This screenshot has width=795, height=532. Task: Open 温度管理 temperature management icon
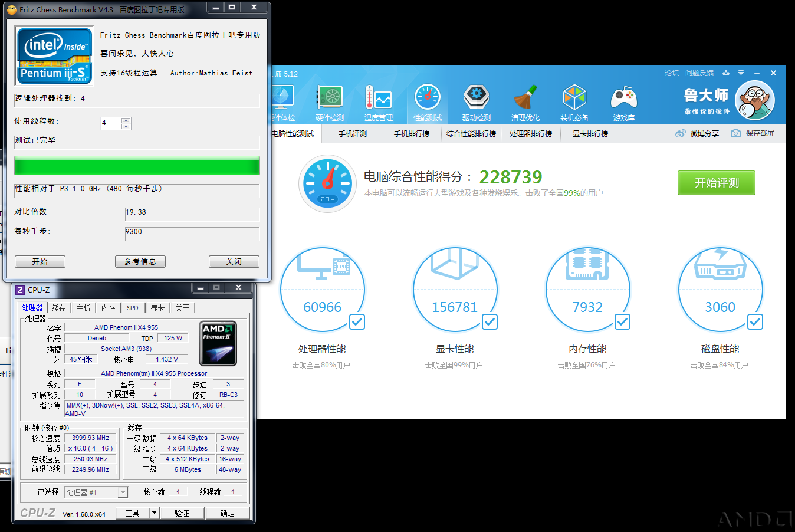(379, 103)
